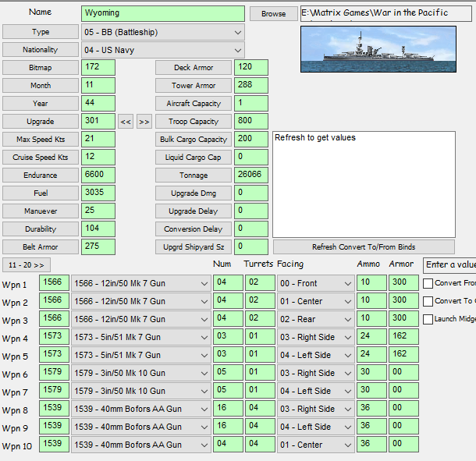Tick the Convert From checkbox
Screen dimensions: 476x461
[428, 283]
